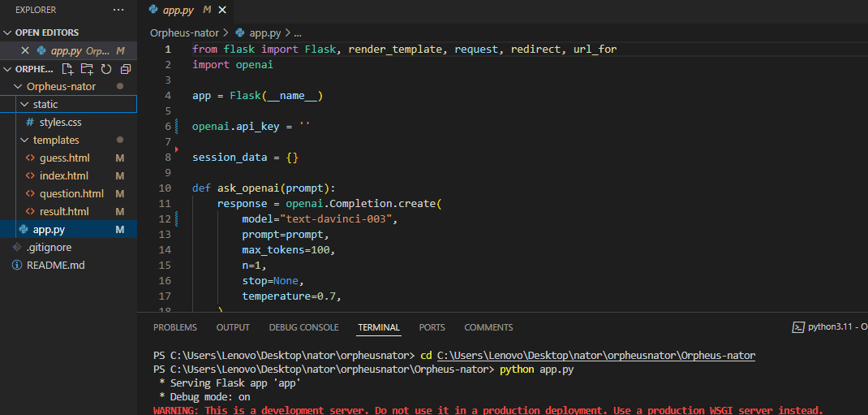Image resolution: width=868 pixels, height=415 pixels.
Task: Click Orpheus-nator in the breadcrumb path
Action: 184,33
